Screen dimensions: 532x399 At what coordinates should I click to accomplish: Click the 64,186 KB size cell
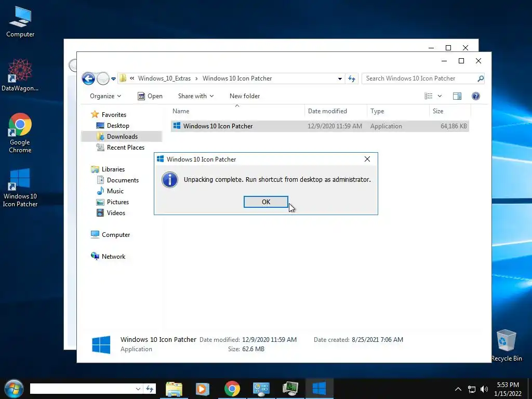454,126
